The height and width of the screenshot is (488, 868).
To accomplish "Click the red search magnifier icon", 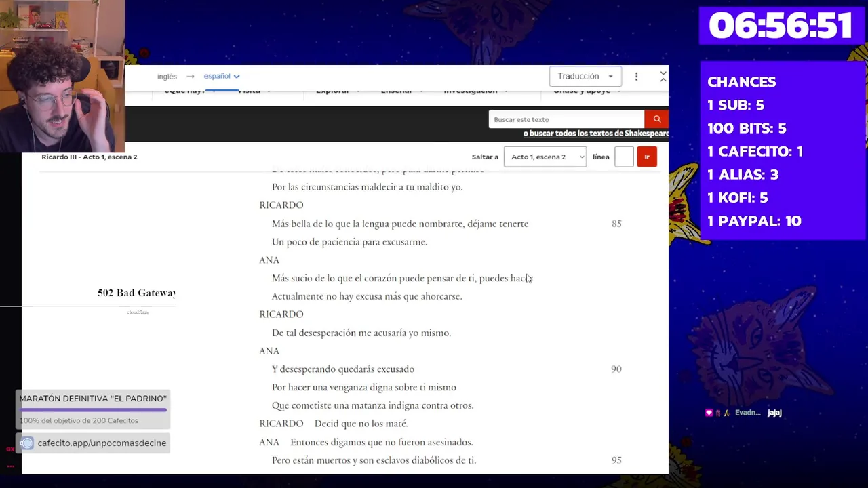I will (656, 119).
